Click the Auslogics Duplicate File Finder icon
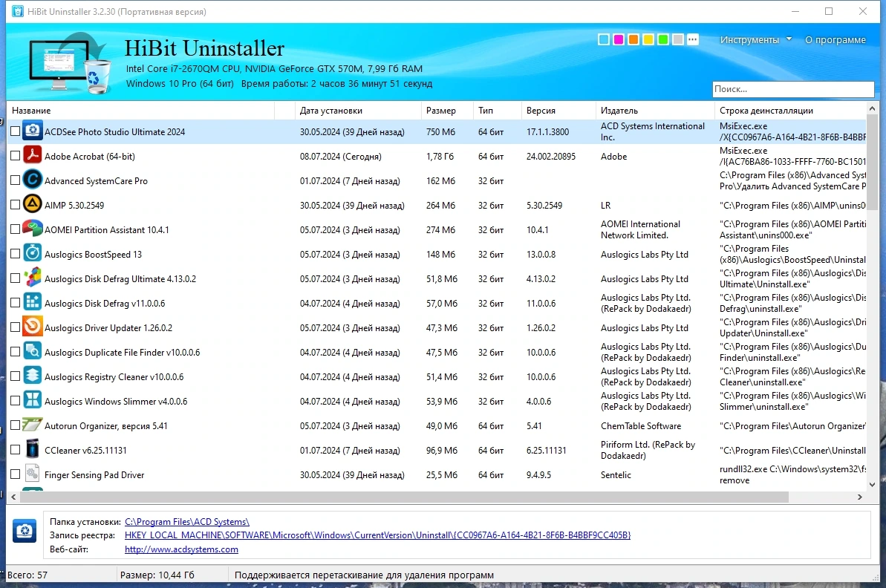 (32, 351)
